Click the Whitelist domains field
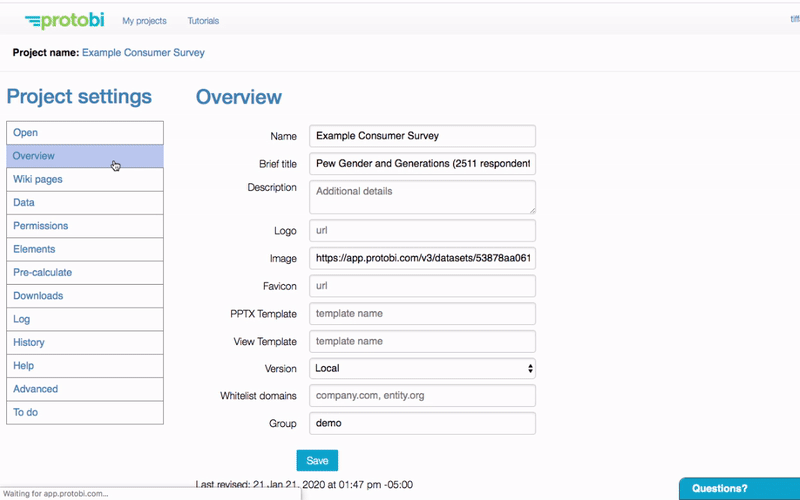The height and width of the screenshot is (500, 800). (422, 396)
